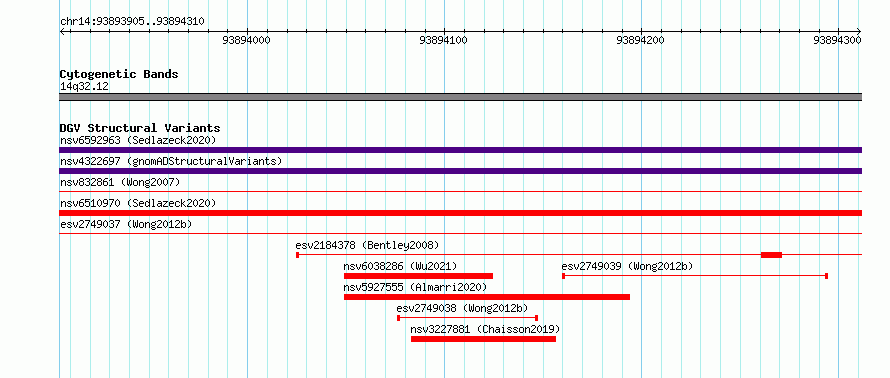Click the esv2749038 red span line
Image resolution: width=890 pixels, height=378 pixels.
[x=468, y=318]
